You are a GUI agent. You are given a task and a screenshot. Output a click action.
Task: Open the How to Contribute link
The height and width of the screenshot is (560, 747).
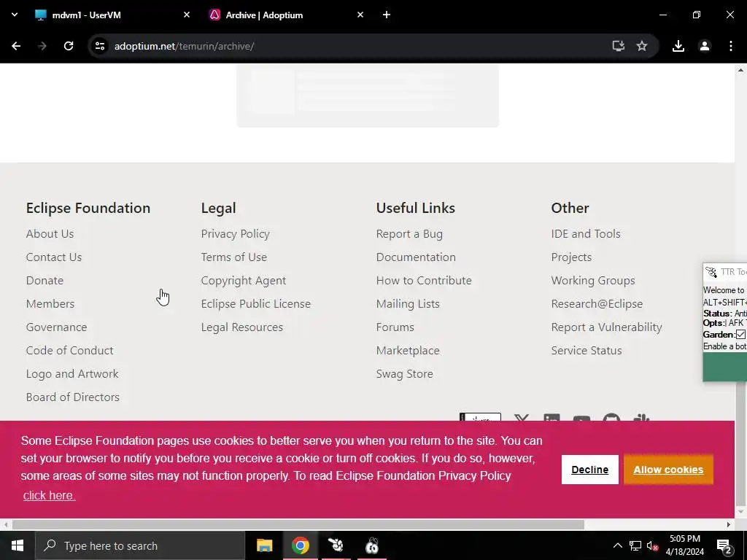tap(424, 281)
